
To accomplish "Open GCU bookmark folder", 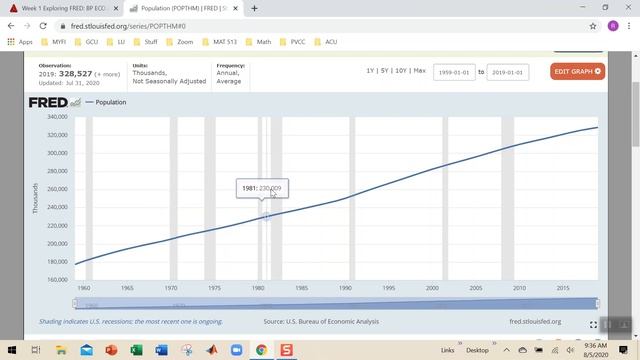I will pos(87,42).
